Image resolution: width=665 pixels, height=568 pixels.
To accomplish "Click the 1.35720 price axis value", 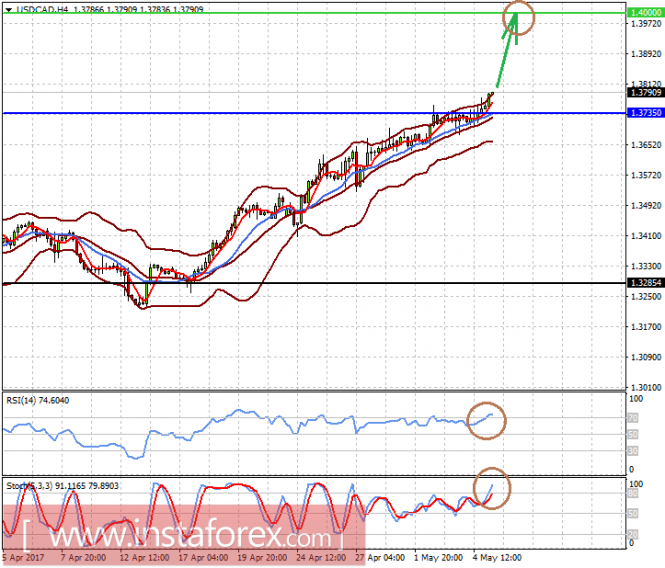I will pos(646,175).
